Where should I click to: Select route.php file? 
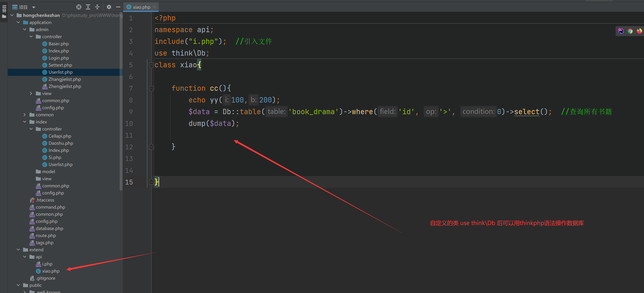pos(46,235)
